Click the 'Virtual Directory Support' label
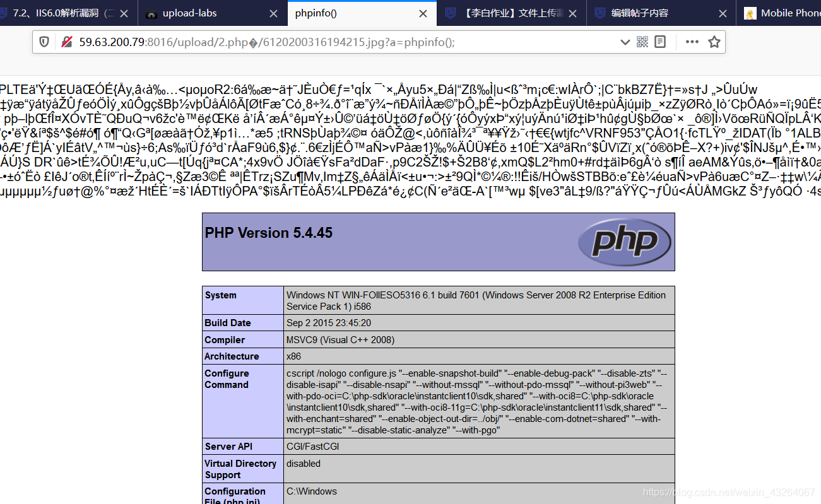This screenshot has width=821, height=504. (x=240, y=469)
